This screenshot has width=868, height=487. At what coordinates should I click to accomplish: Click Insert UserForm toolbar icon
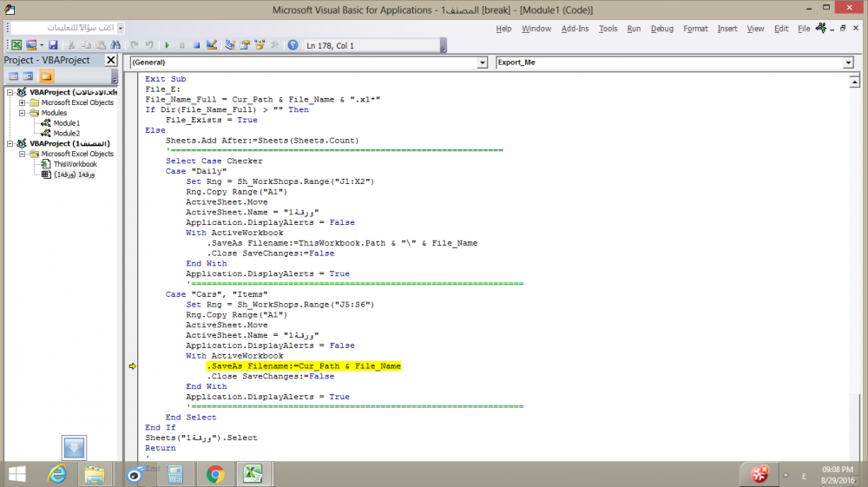coord(31,45)
